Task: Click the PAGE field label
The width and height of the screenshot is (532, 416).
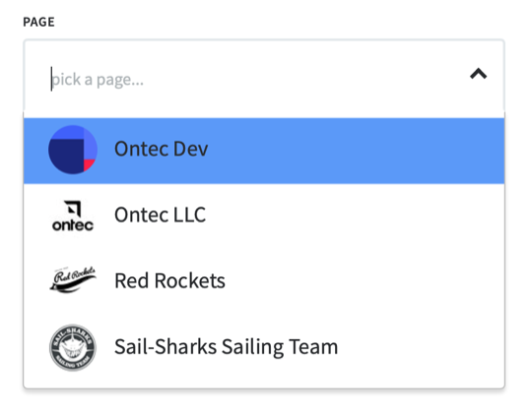Action: point(38,22)
